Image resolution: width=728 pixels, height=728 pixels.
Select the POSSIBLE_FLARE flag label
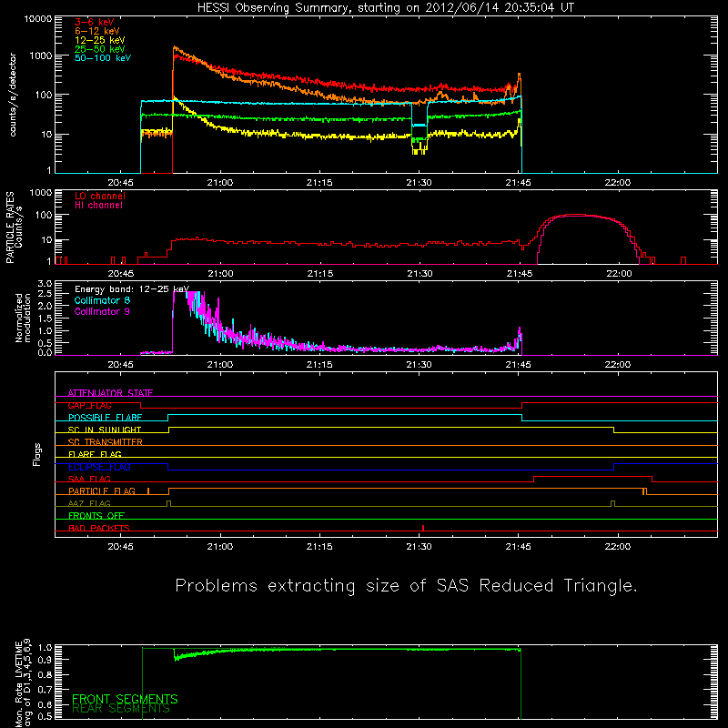(x=105, y=418)
